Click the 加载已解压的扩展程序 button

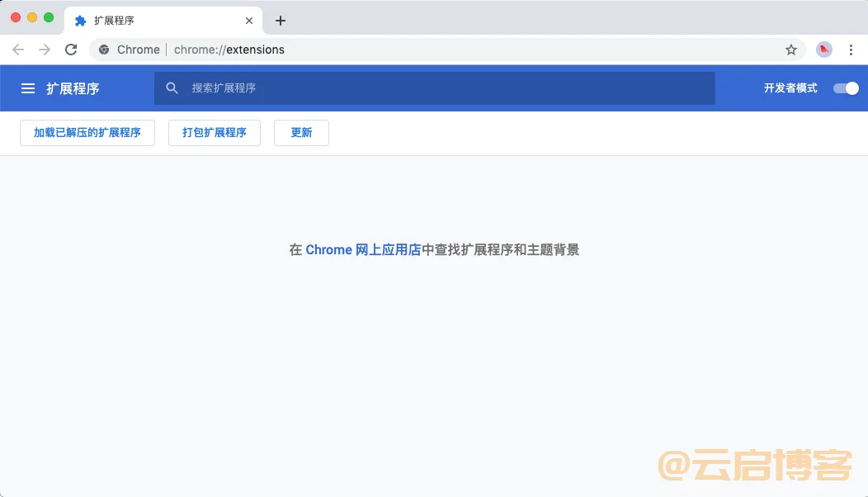click(87, 133)
